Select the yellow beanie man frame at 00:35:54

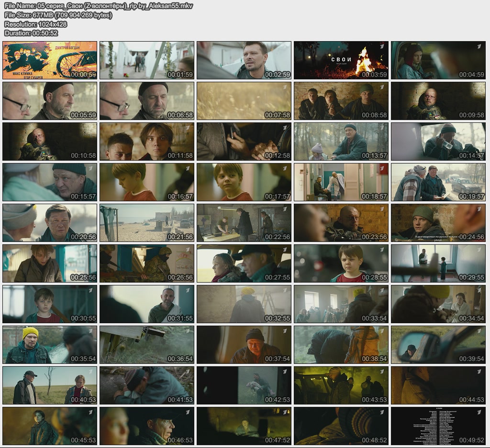[x=50, y=345]
